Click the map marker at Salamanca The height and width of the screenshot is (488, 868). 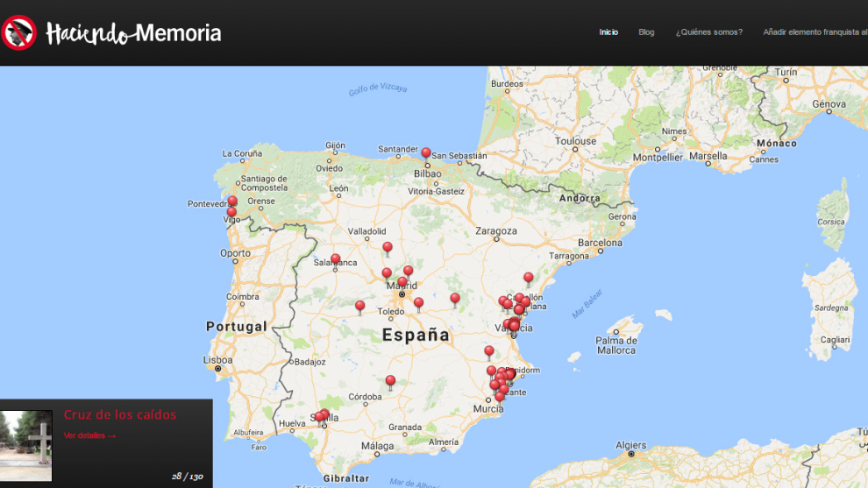pos(335,259)
